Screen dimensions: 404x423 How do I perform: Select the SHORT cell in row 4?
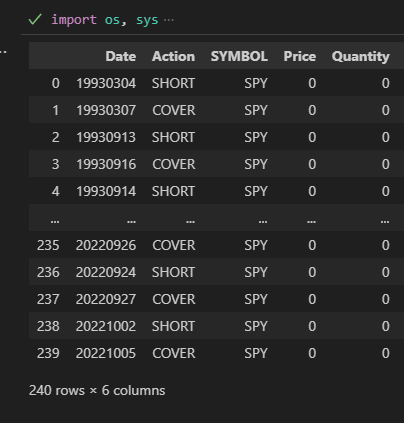(173, 191)
